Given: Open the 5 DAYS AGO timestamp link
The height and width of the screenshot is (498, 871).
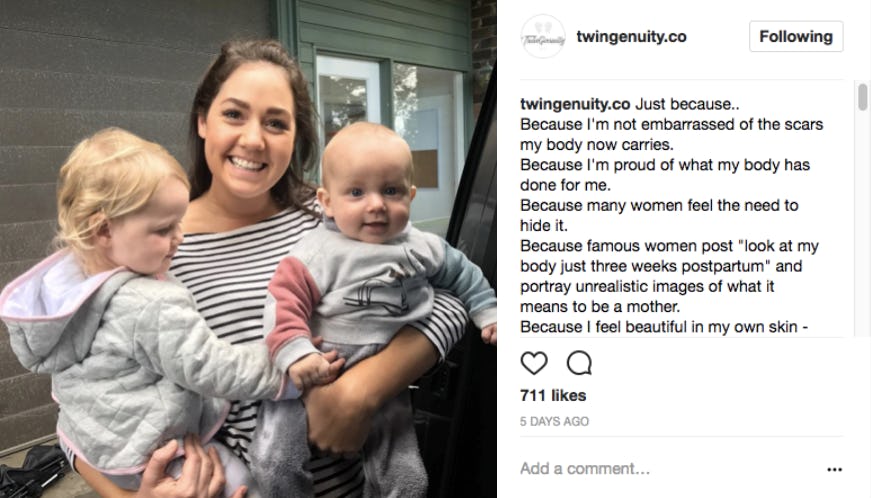Looking at the screenshot, I should click(x=554, y=422).
